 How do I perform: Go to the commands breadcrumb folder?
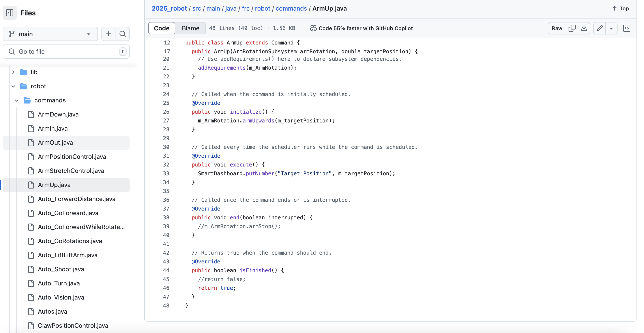pos(291,9)
